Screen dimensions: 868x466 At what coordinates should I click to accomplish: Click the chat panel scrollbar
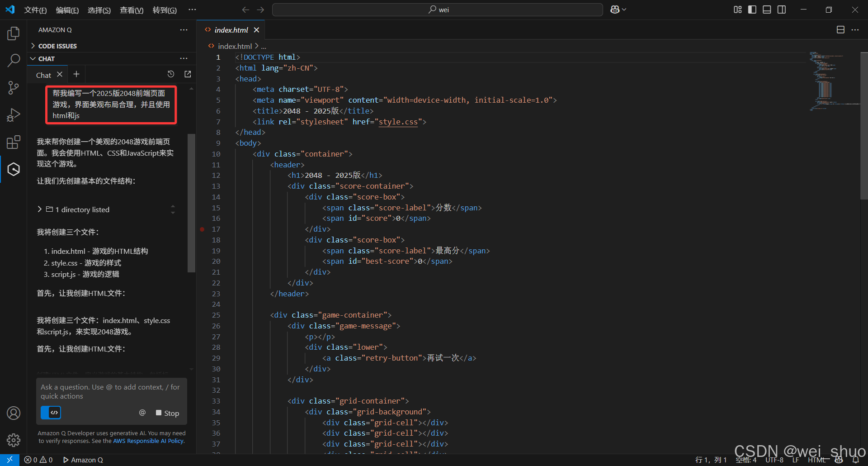pyautogui.click(x=191, y=202)
